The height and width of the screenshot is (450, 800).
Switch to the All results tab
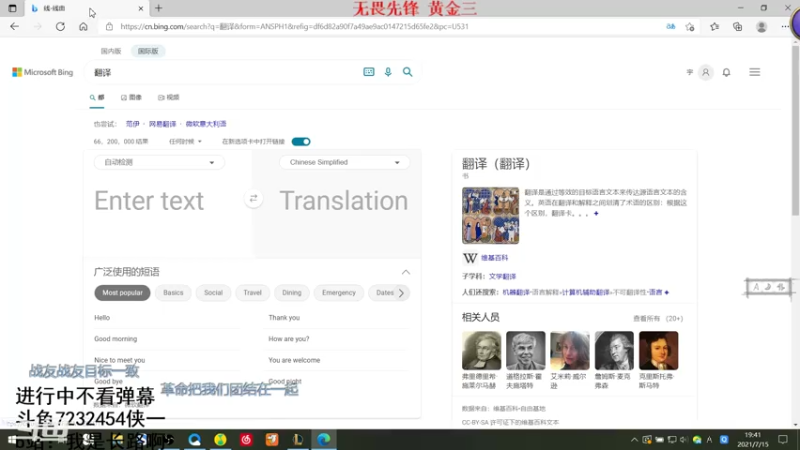(x=97, y=97)
